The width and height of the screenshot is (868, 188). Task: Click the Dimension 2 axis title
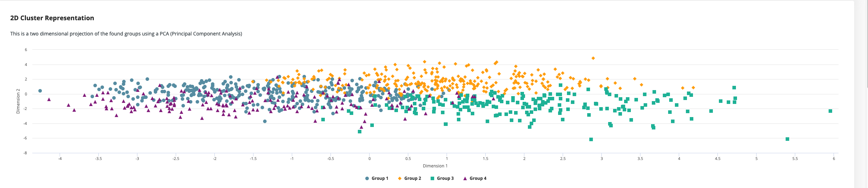(x=18, y=101)
